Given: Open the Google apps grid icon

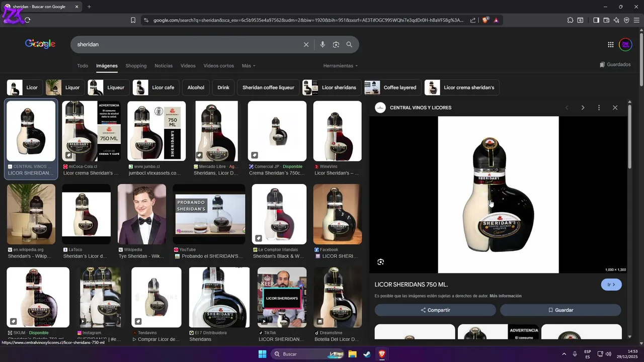Looking at the screenshot, I should point(610,45).
